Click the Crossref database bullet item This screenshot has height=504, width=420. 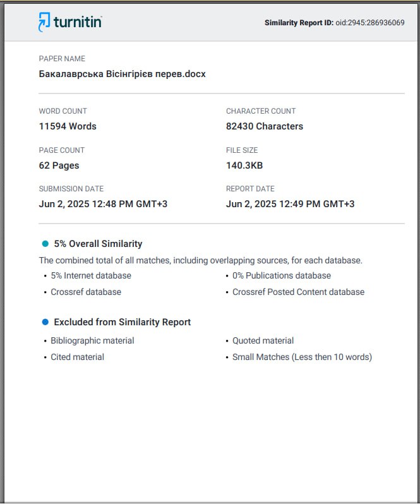point(86,292)
